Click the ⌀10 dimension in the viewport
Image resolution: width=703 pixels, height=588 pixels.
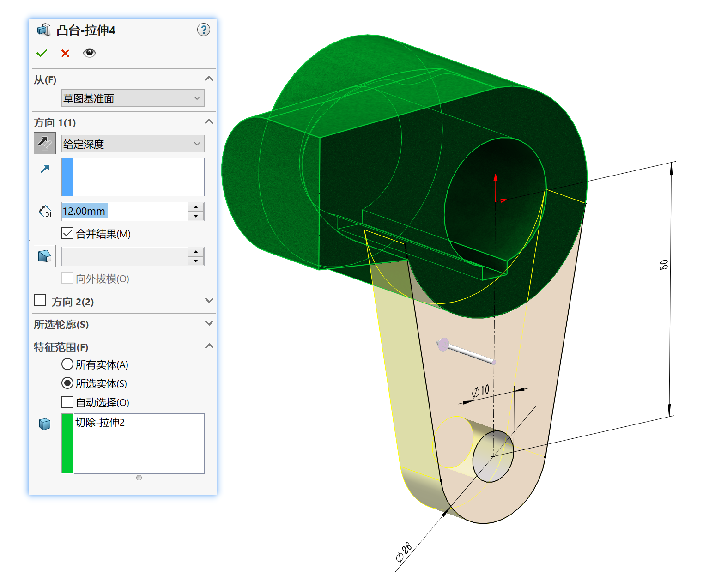(480, 391)
